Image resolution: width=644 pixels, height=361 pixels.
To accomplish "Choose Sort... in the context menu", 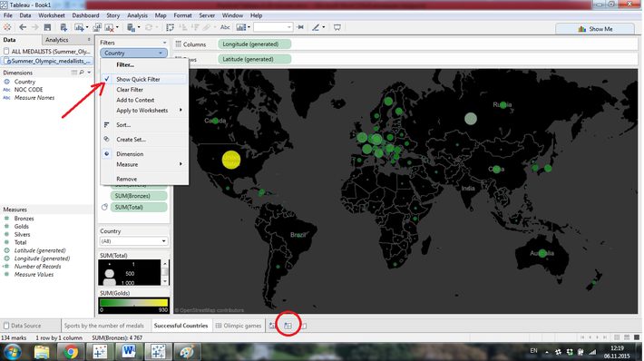I will pyautogui.click(x=123, y=125).
